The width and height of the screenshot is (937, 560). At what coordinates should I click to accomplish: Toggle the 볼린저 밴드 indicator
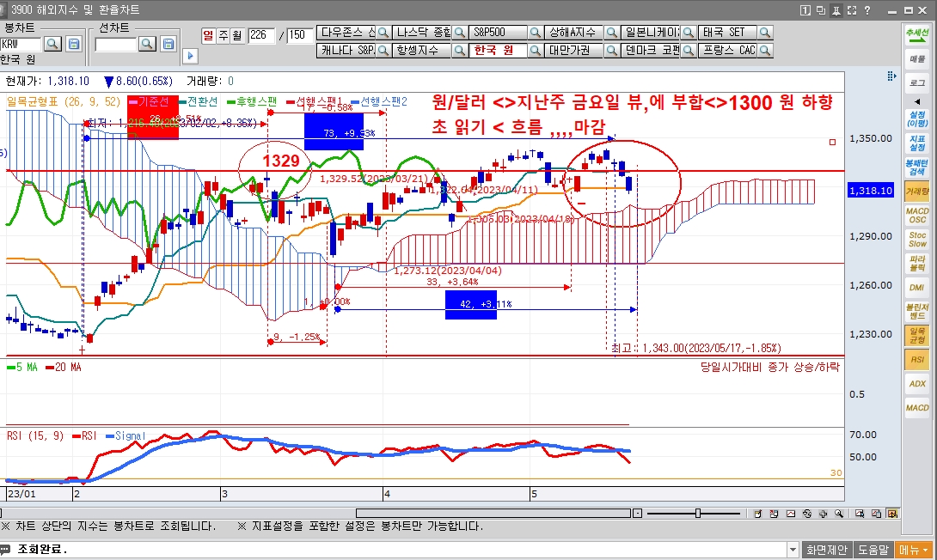click(x=917, y=312)
